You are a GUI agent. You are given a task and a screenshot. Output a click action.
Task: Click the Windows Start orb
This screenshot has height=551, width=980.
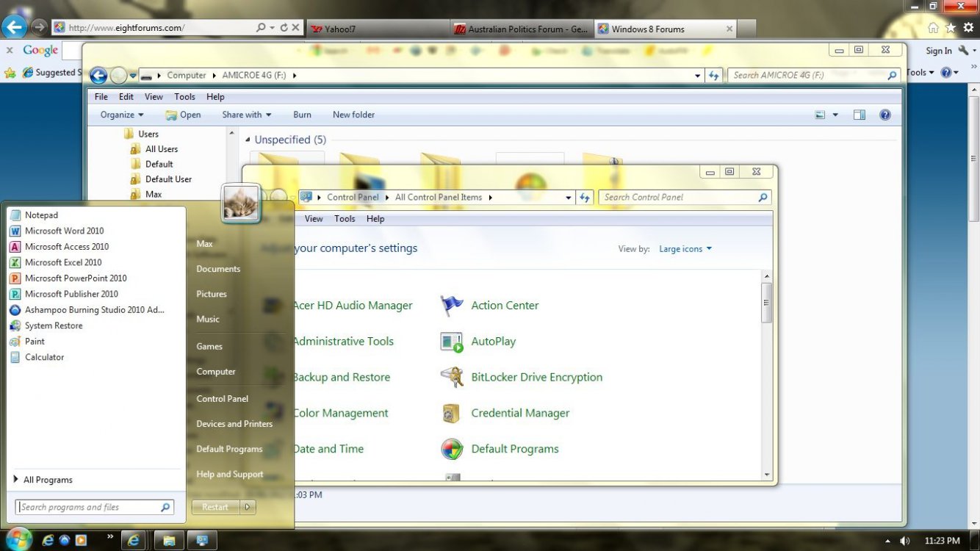[x=18, y=539]
